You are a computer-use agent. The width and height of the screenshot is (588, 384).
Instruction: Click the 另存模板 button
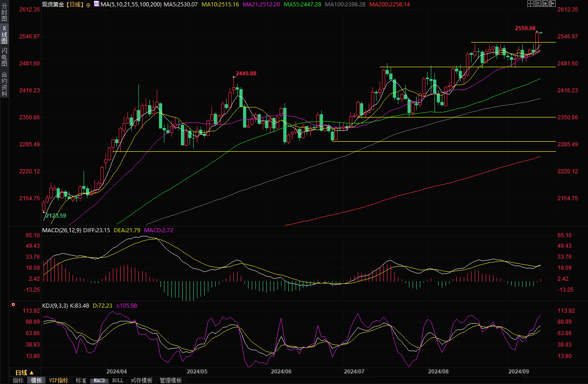(141, 380)
